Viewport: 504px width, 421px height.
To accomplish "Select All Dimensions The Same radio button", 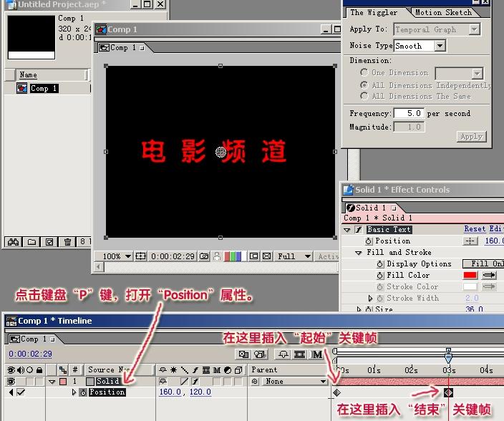I will tap(364, 96).
